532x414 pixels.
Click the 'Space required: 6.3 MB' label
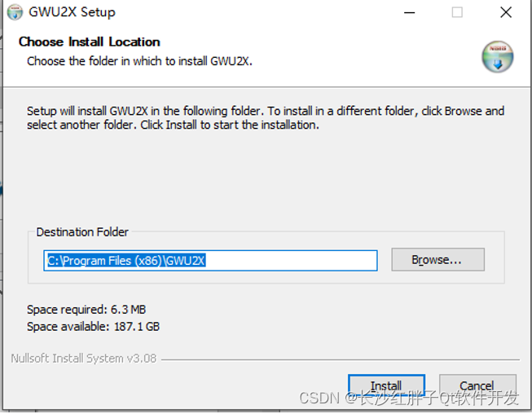click(x=86, y=310)
